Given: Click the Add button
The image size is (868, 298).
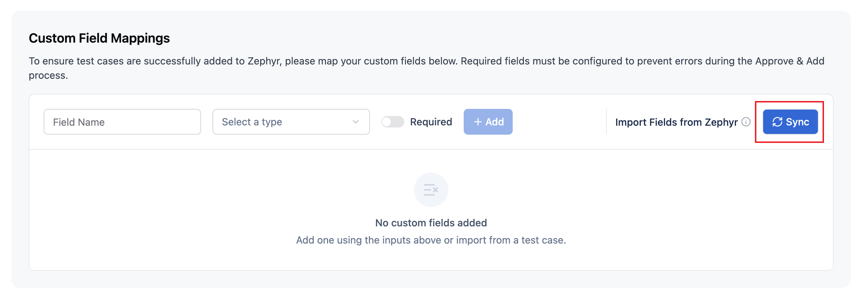Looking at the screenshot, I should tap(488, 122).
